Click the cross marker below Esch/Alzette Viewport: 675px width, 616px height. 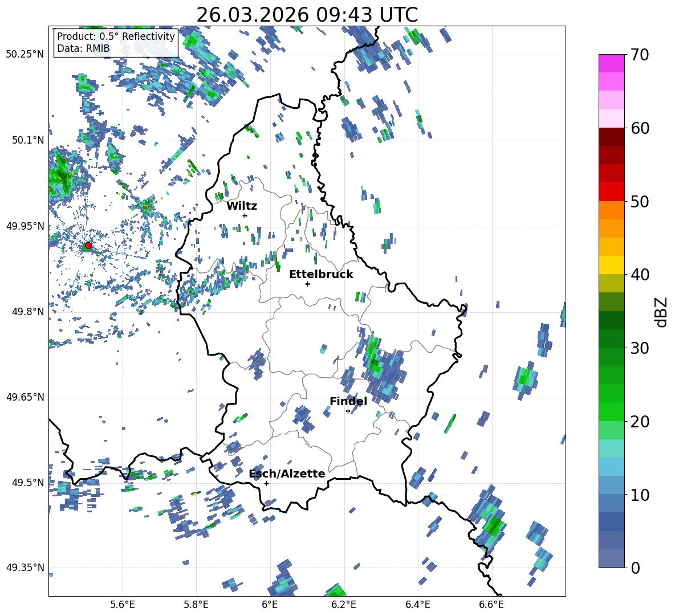pyautogui.click(x=266, y=483)
